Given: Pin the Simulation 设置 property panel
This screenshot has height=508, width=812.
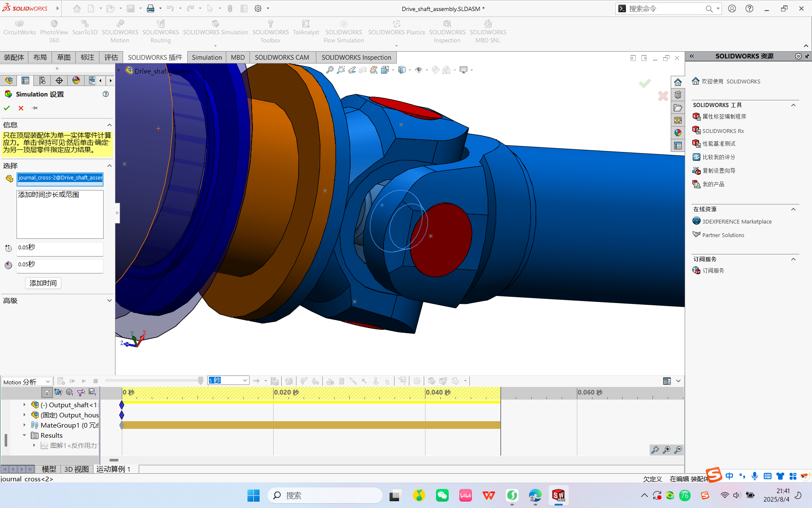Looking at the screenshot, I should (x=34, y=108).
